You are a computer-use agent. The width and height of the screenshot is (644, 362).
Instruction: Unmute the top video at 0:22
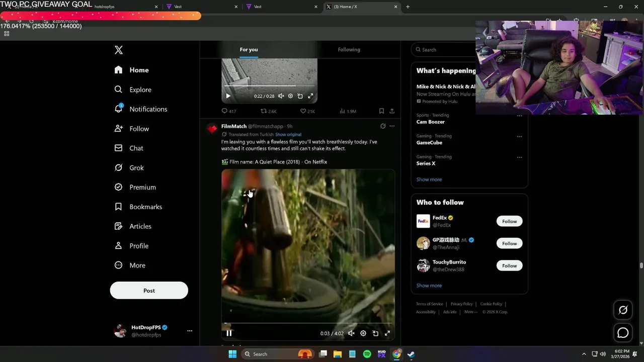coord(281,96)
